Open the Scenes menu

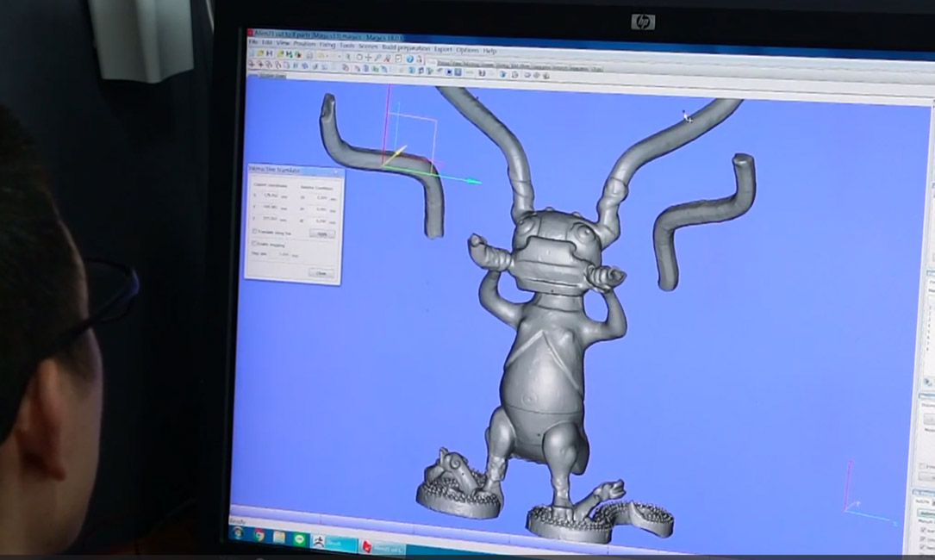point(368,46)
